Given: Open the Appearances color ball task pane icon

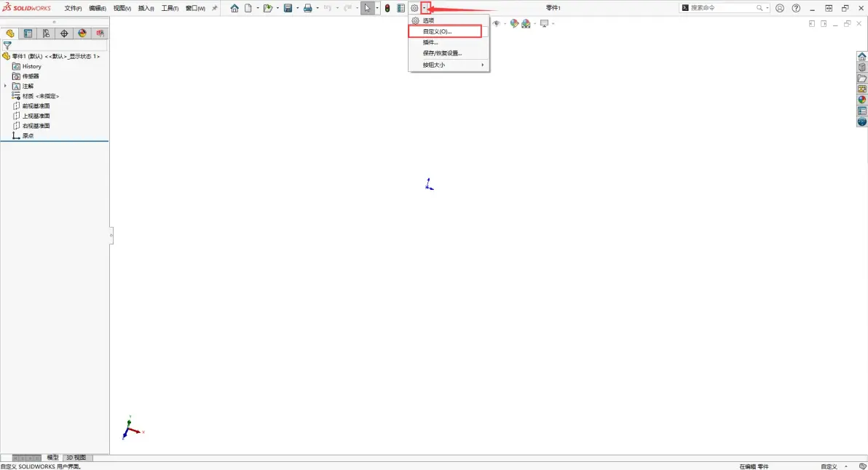Looking at the screenshot, I should (x=862, y=100).
